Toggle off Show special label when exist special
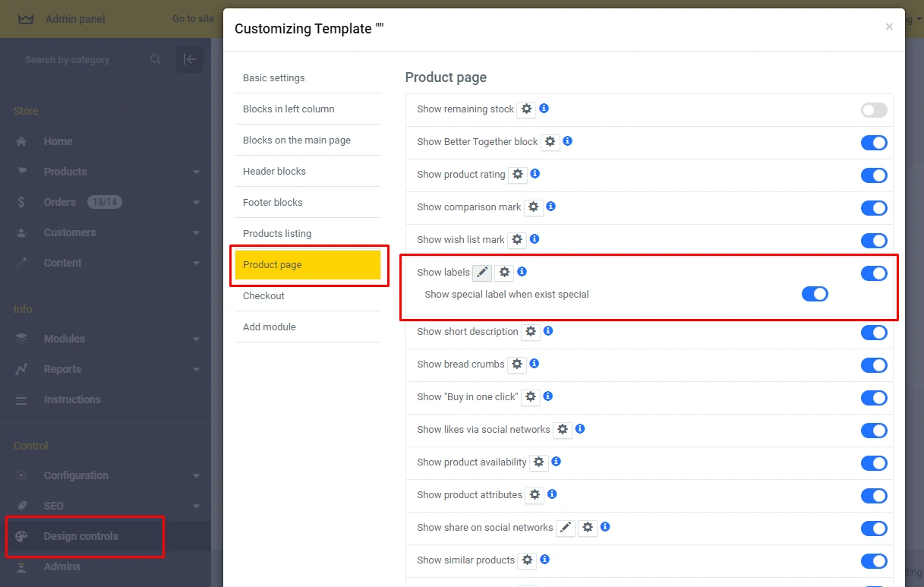Viewport: 924px width, 587px height. tap(814, 294)
